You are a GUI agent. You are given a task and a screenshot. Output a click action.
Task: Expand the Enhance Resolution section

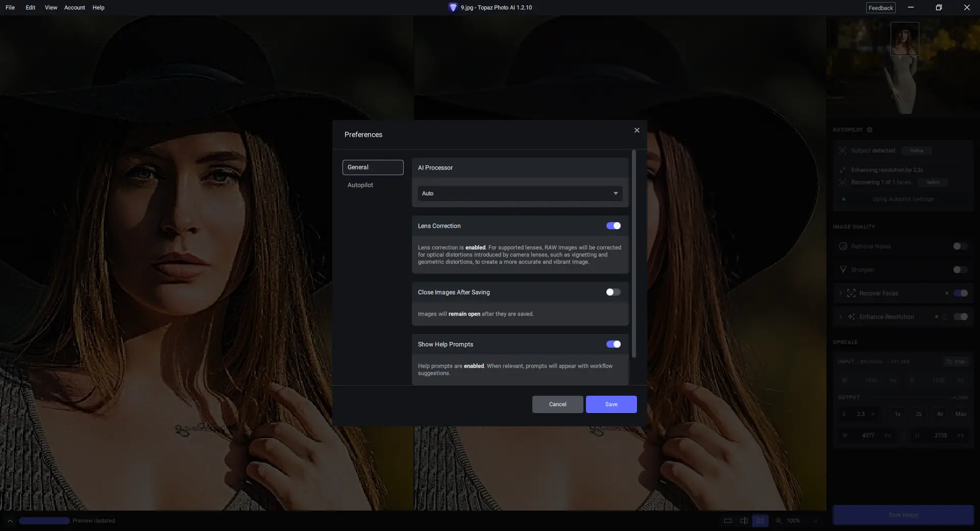[x=840, y=317]
